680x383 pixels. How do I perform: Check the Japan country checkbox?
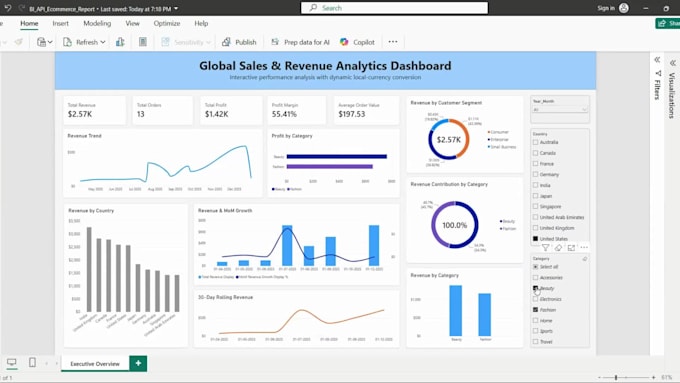pos(536,196)
